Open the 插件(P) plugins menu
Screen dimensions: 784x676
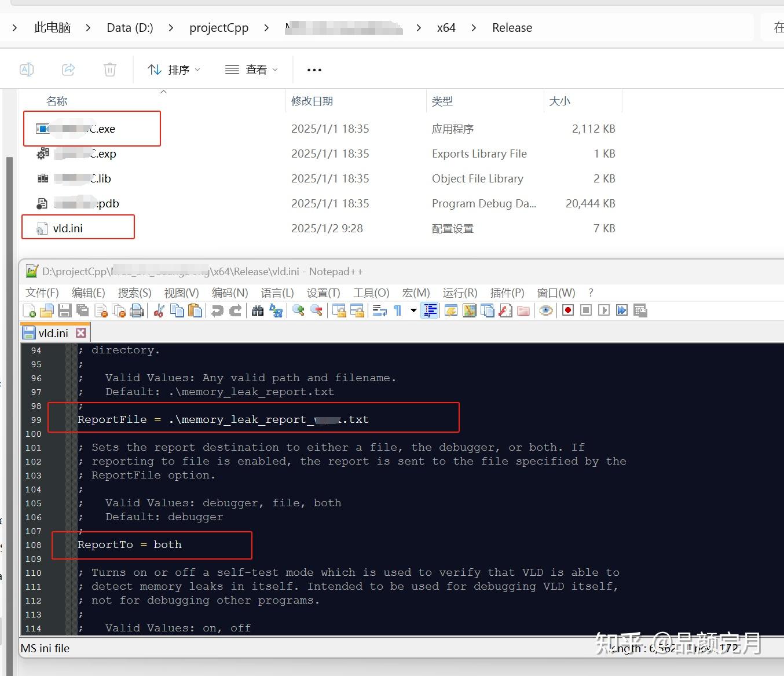pos(507,293)
